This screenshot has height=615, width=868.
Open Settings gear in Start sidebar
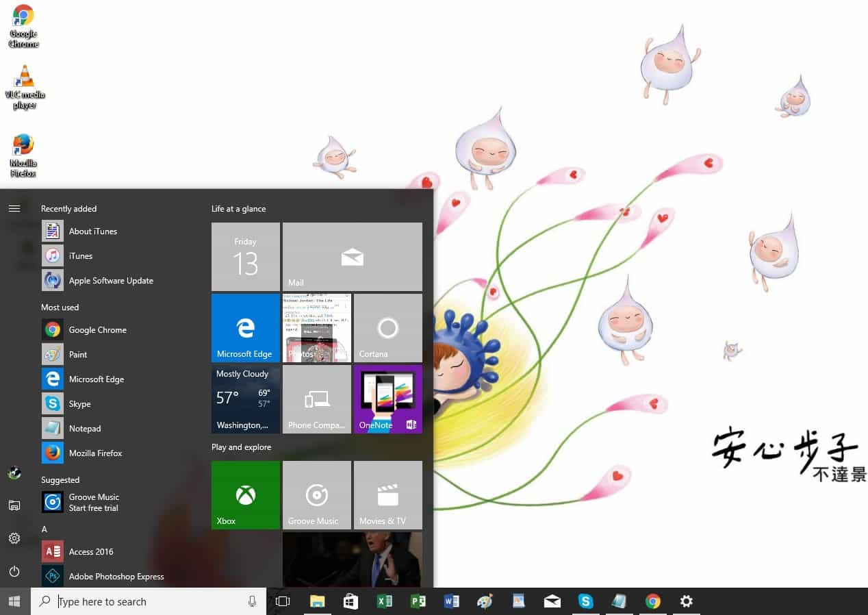coord(14,538)
